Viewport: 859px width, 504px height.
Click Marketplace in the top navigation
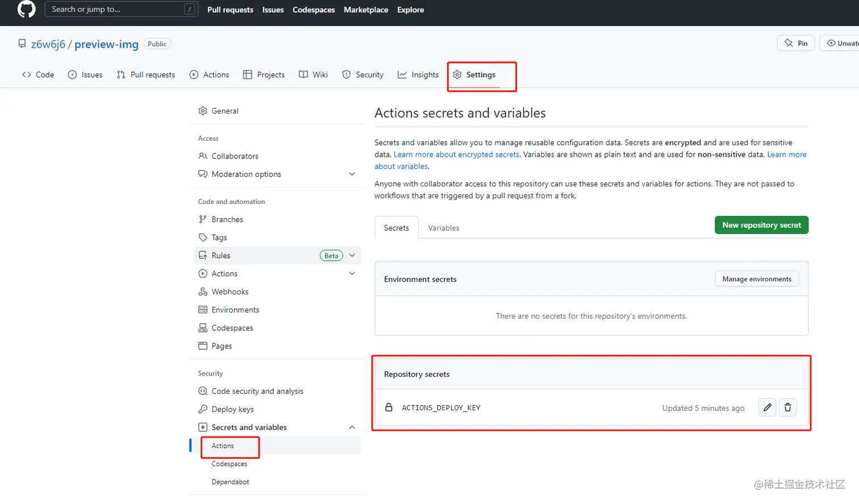pos(366,10)
